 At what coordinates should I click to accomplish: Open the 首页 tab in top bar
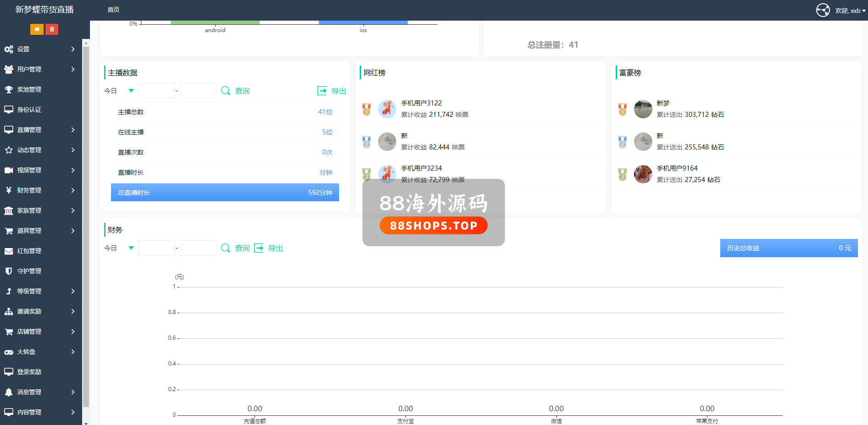coord(113,10)
